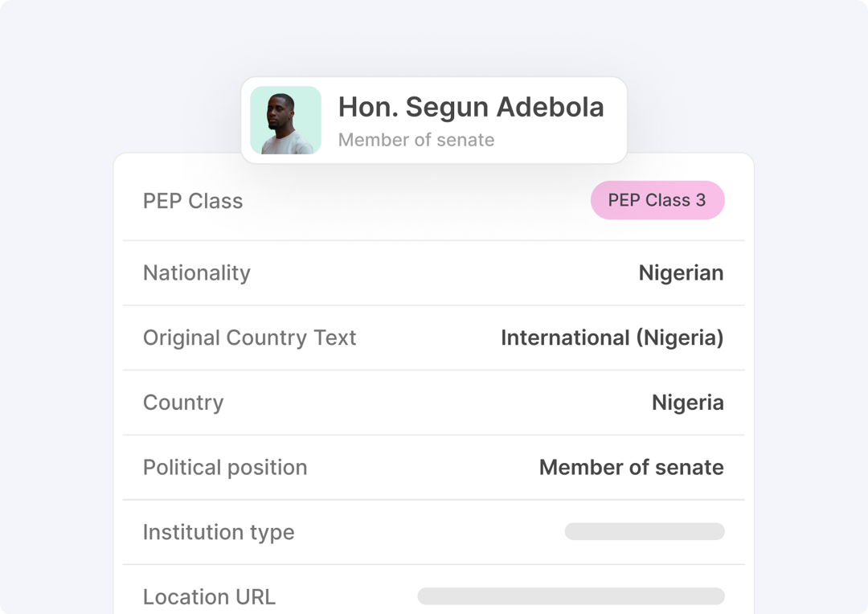Viewport: 868px width, 614px height.
Task: Click the Original Country Text label
Action: (250, 338)
